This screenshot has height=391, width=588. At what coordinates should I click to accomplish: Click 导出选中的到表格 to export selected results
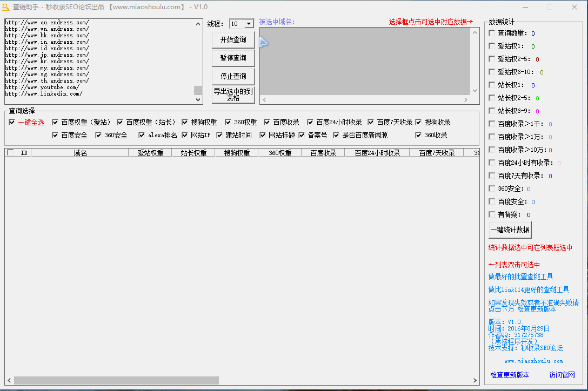coord(233,95)
